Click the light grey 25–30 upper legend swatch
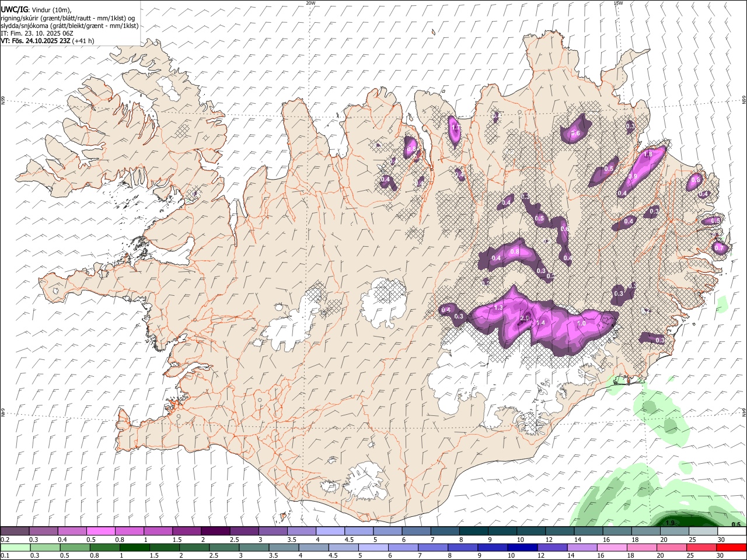 pos(703,531)
